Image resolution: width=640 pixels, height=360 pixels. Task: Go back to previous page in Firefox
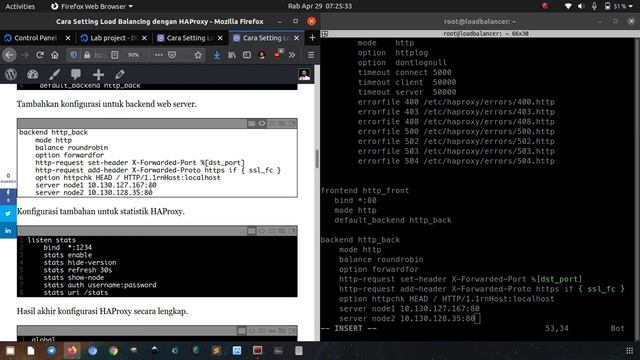click(x=9, y=55)
